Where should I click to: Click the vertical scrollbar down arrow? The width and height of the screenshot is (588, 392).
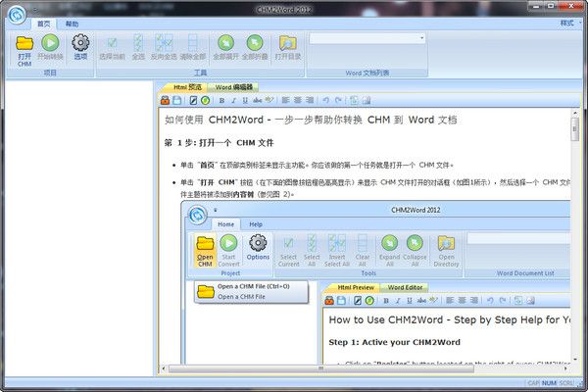tap(574, 360)
